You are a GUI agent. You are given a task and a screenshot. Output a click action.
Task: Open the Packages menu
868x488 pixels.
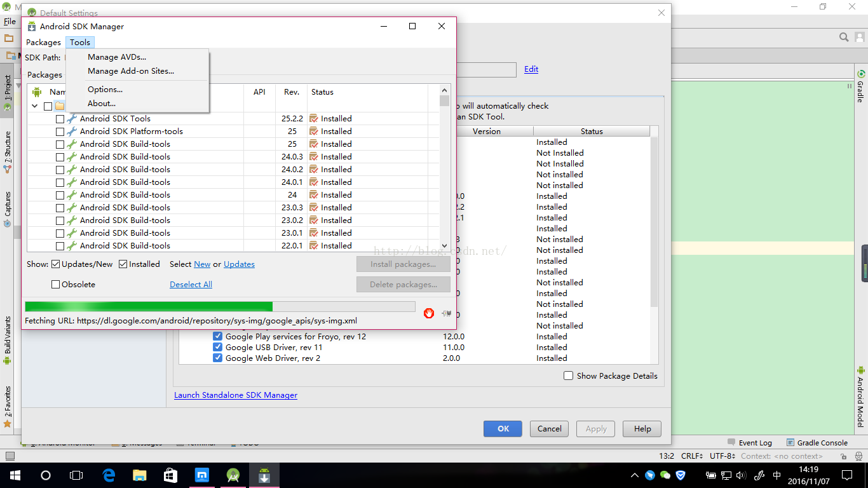43,43
